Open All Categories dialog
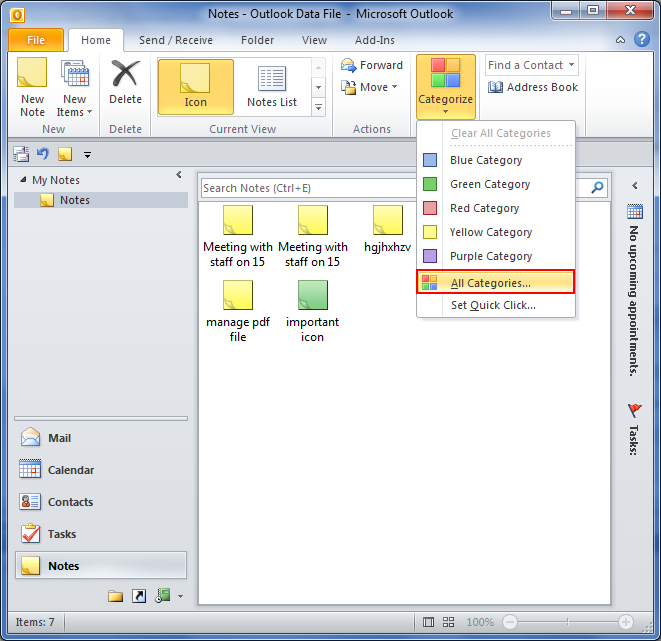This screenshot has height=641, width=661. click(496, 283)
